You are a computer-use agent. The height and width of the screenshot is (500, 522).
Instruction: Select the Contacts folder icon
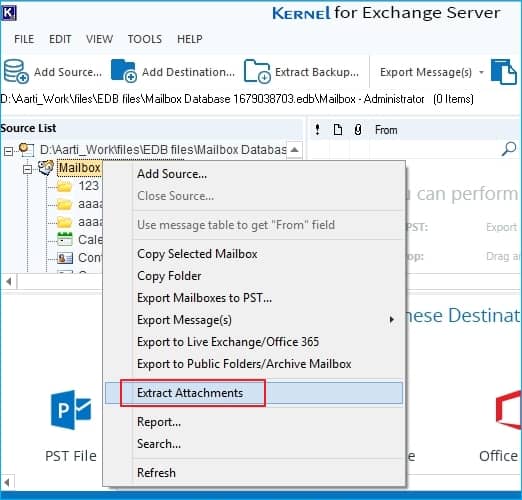pyautogui.click(x=65, y=257)
